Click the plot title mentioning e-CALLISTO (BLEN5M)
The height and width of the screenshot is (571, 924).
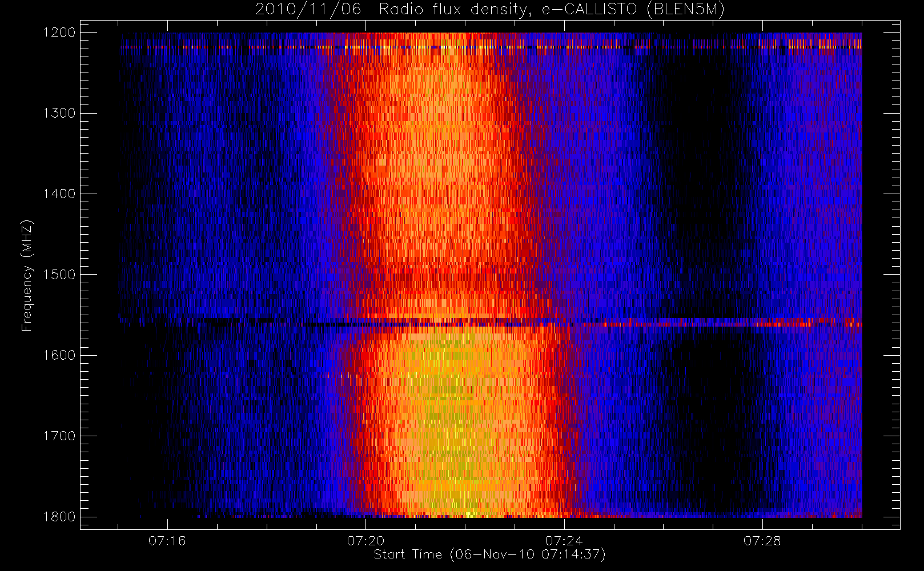490,9
